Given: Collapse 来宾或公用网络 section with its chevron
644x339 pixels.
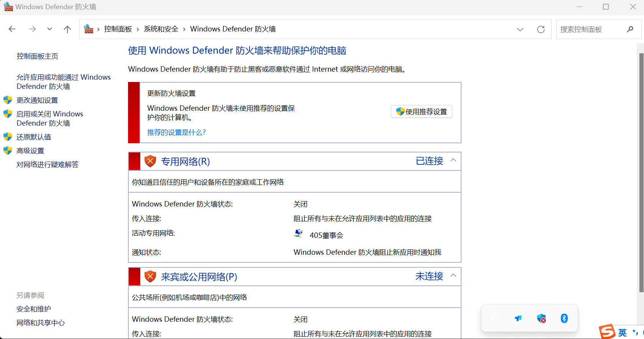Looking at the screenshot, I should tap(453, 275).
